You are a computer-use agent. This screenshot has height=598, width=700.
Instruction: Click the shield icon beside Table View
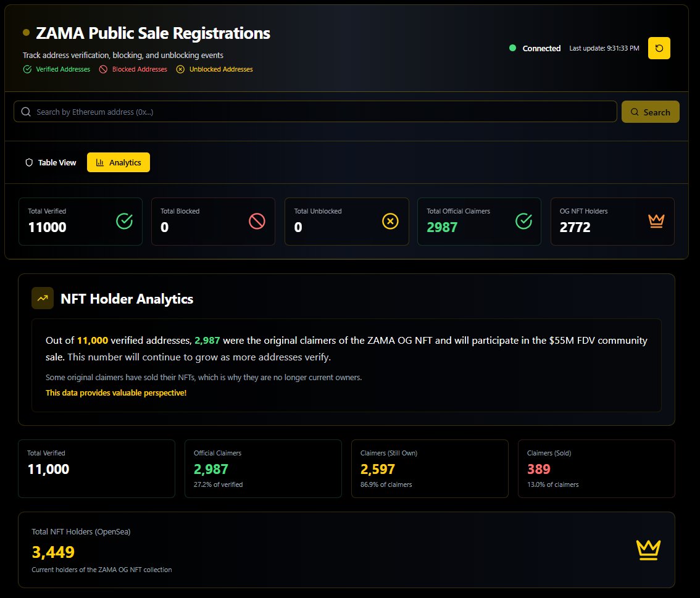[x=29, y=162]
